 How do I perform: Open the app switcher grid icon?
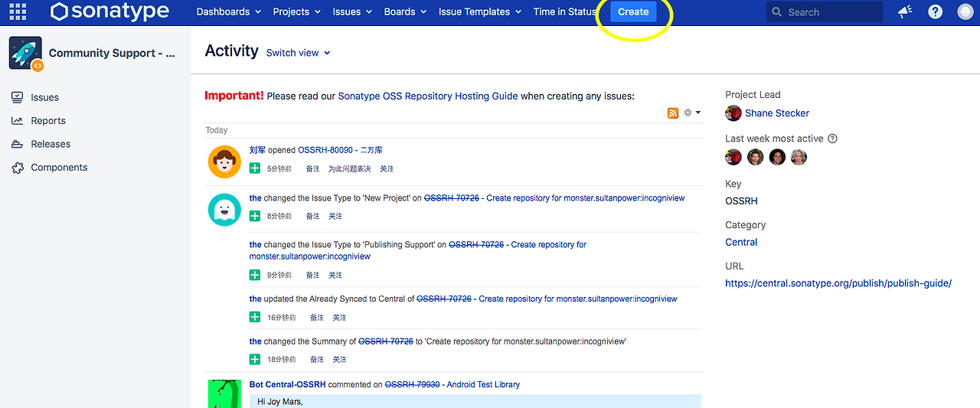click(x=17, y=11)
